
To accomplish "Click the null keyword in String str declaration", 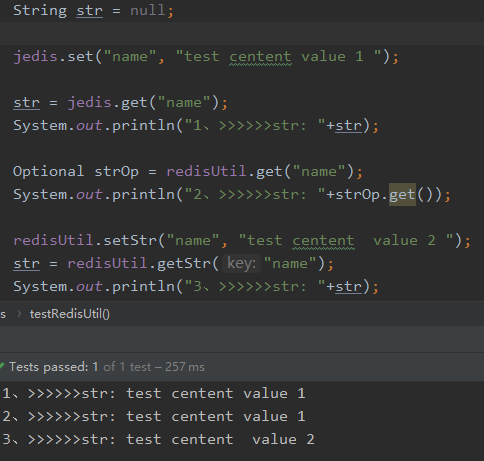I will point(147,11).
